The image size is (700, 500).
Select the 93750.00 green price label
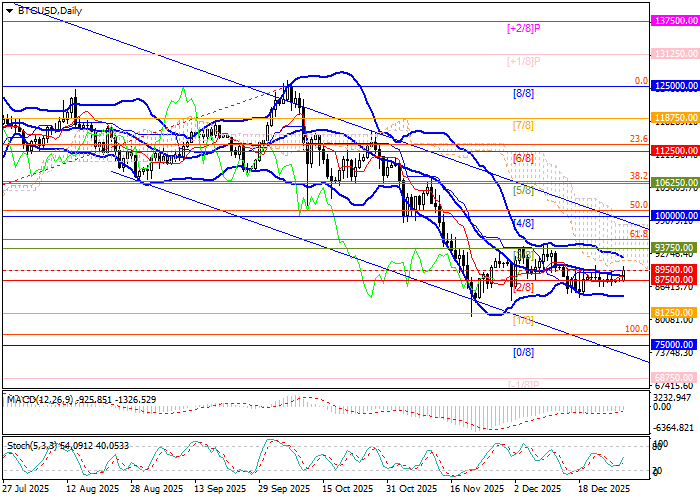[x=675, y=248]
